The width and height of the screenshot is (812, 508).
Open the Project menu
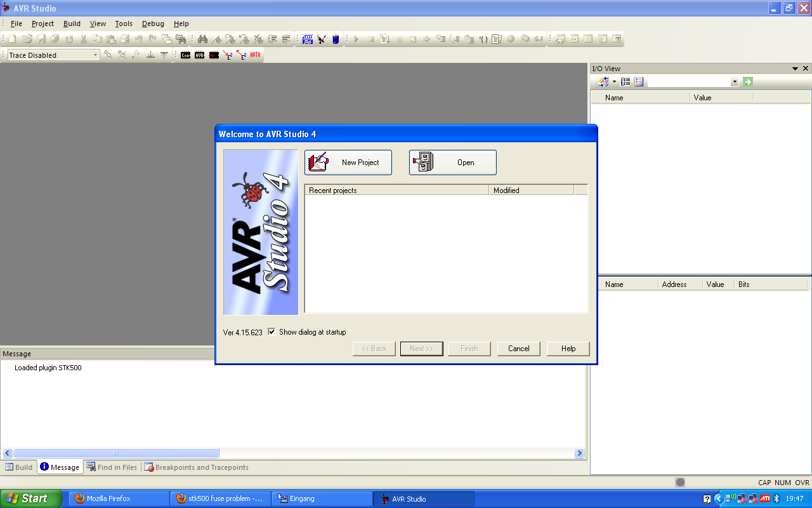(x=43, y=23)
